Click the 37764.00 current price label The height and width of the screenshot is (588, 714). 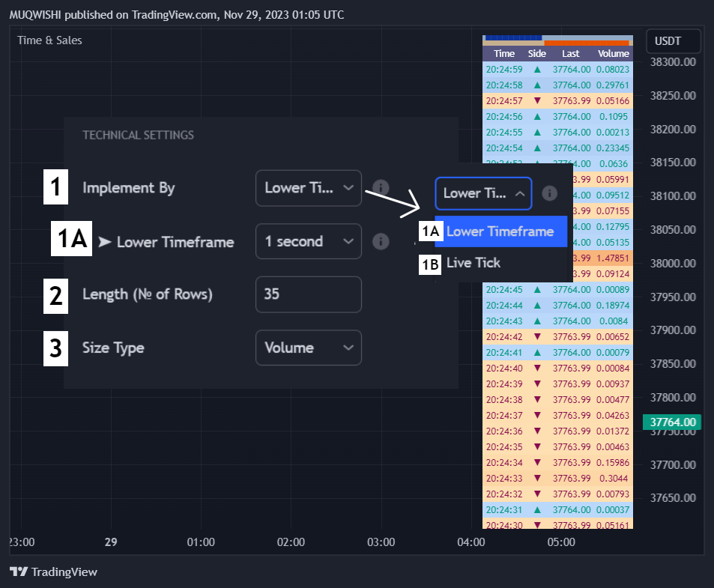point(672,422)
